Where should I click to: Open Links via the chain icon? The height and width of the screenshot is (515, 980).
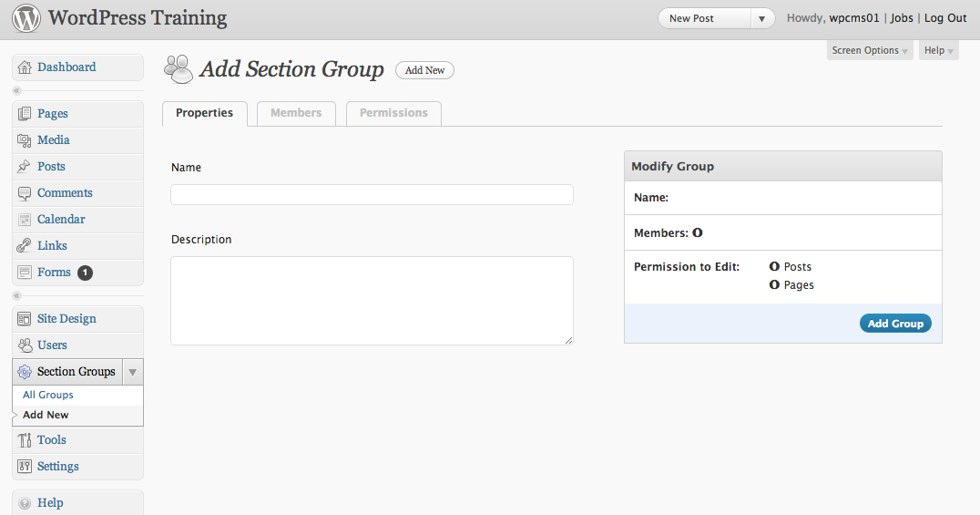pos(25,246)
